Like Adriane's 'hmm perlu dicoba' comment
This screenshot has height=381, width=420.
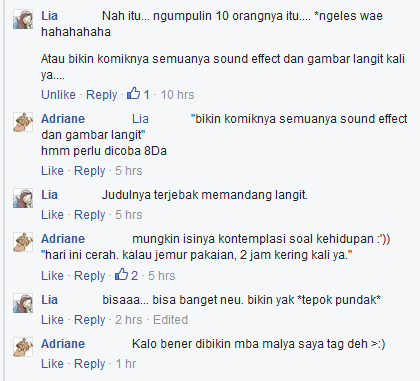pos(52,171)
